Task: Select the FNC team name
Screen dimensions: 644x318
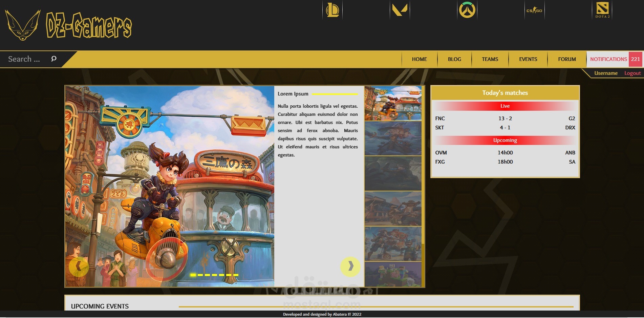Action: (440, 119)
